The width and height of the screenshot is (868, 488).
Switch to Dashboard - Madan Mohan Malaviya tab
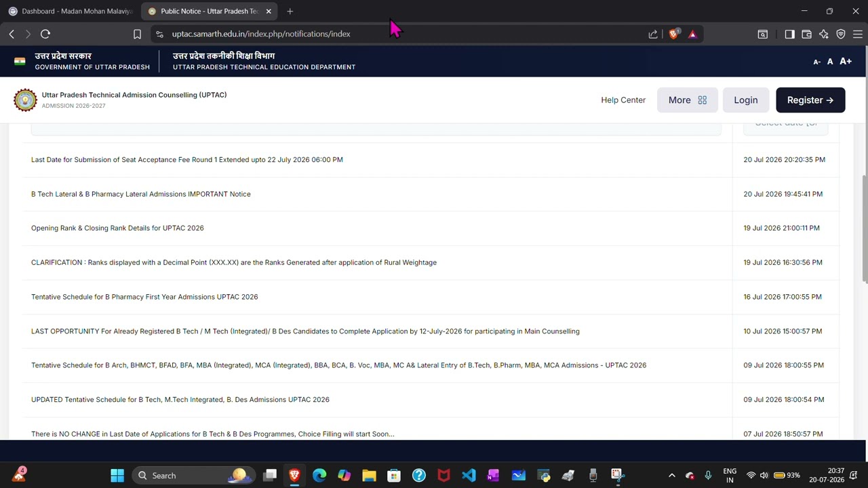tap(71, 11)
